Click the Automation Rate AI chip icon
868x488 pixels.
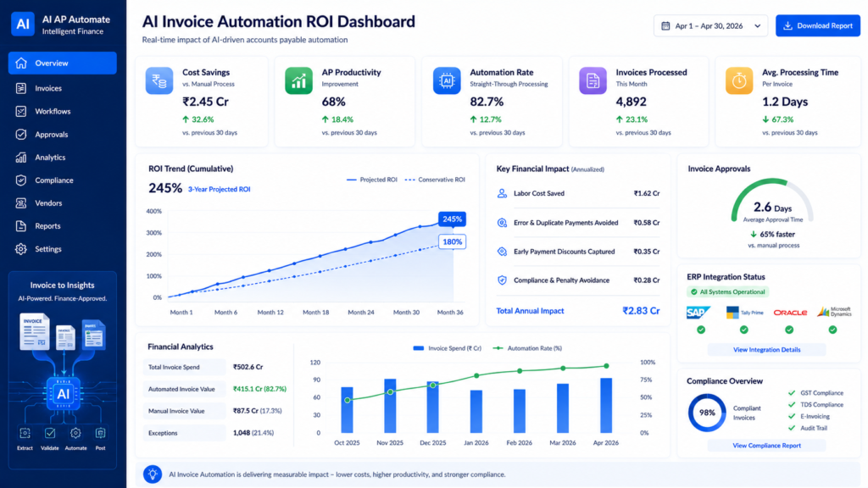pyautogui.click(x=447, y=80)
